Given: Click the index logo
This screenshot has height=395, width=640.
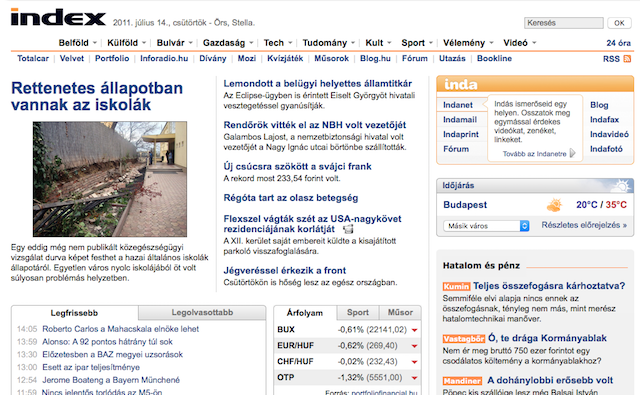Looking at the screenshot, I should coord(58,17).
